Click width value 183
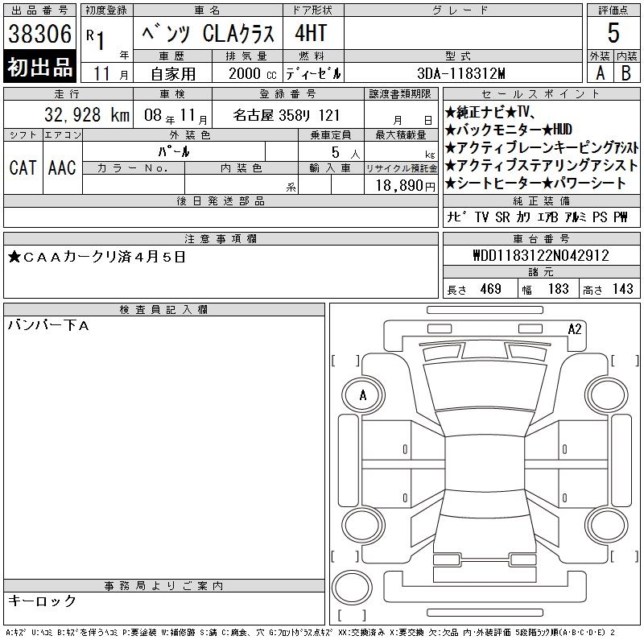 pyautogui.click(x=558, y=289)
